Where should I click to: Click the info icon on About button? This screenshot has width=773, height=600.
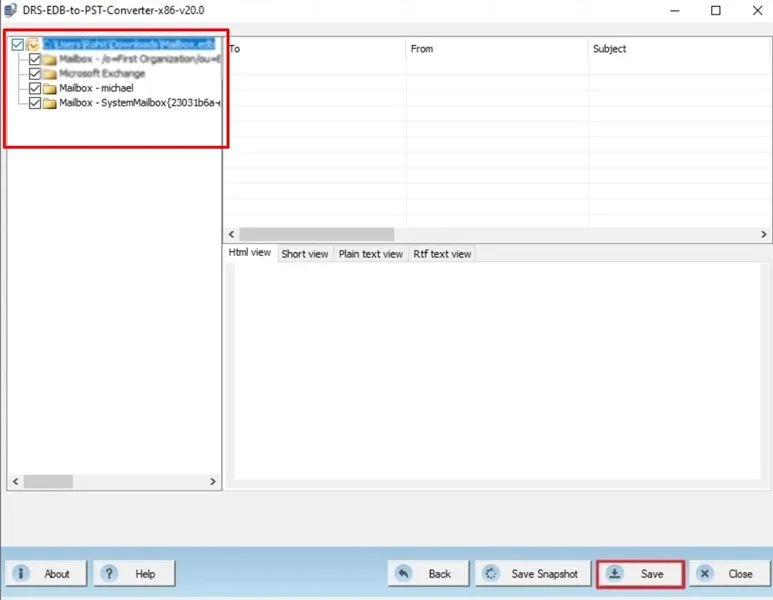point(21,573)
